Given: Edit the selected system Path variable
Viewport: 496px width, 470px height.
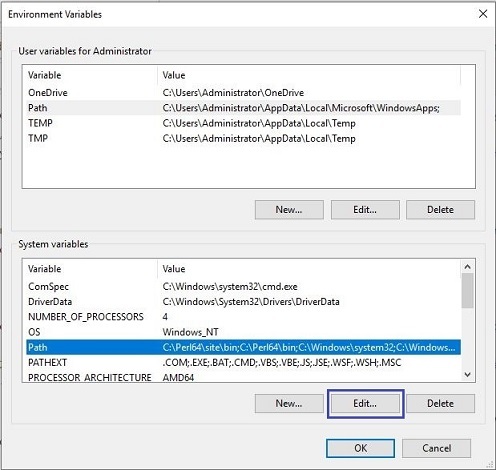Looking at the screenshot, I should coord(365,403).
